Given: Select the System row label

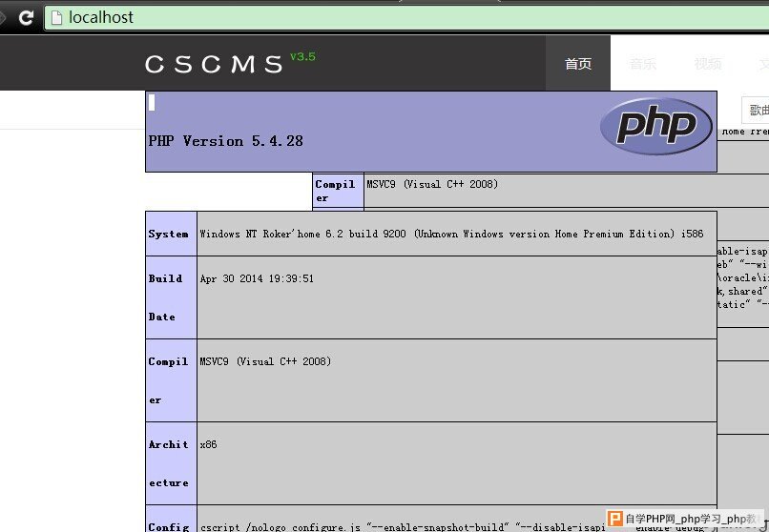Looking at the screenshot, I should coord(171,234).
